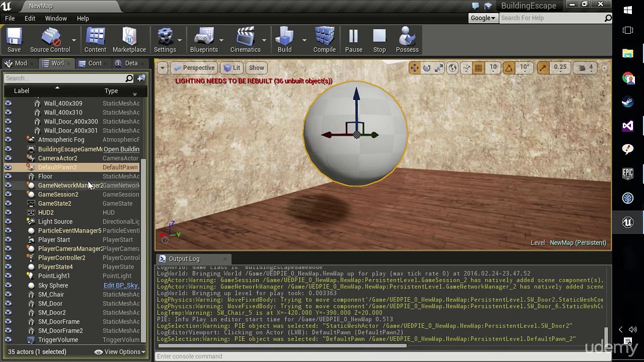Stop the play session
The width and height of the screenshot is (644, 362).
[x=379, y=40]
